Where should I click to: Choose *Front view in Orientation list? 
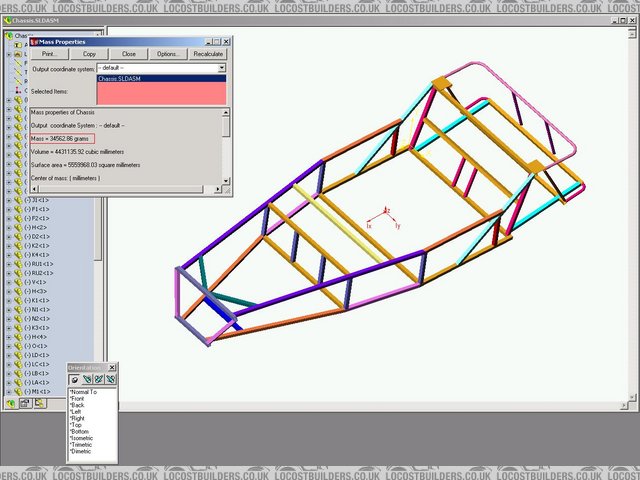[x=78, y=398]
